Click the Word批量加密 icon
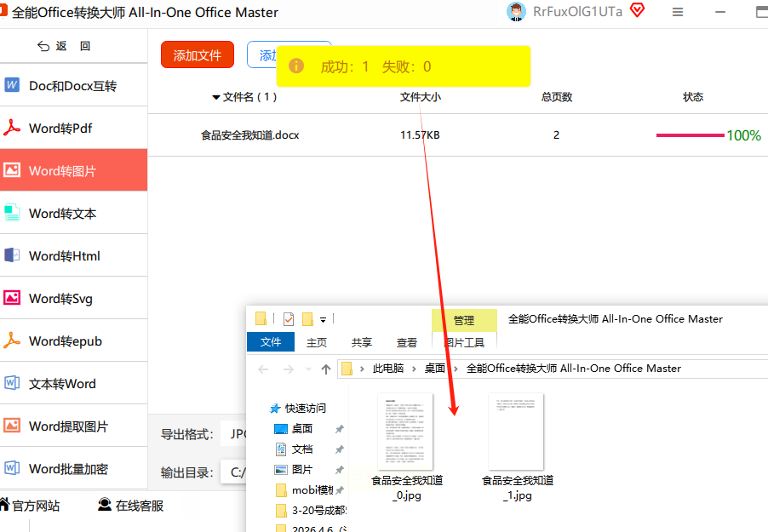The width and height of the screenshot is (768, 532). click(12, 468)
